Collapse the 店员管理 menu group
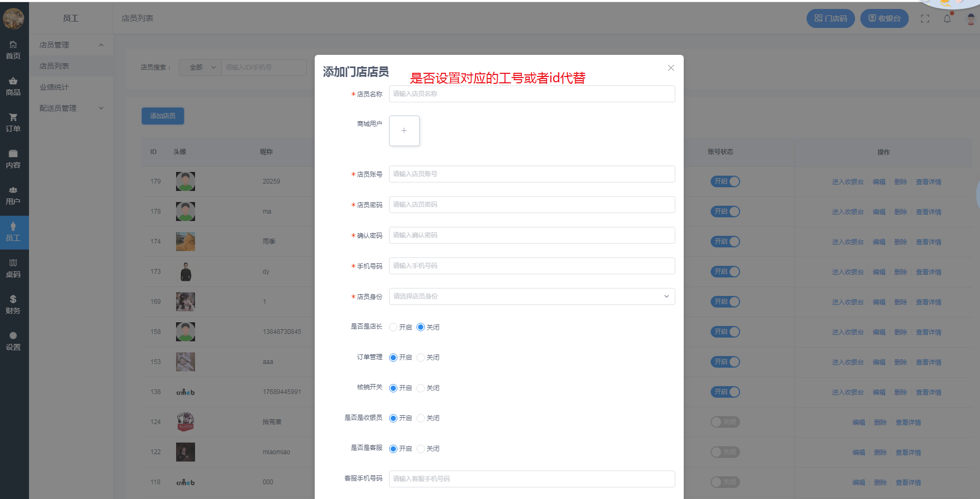 click(x=71, y=45)
